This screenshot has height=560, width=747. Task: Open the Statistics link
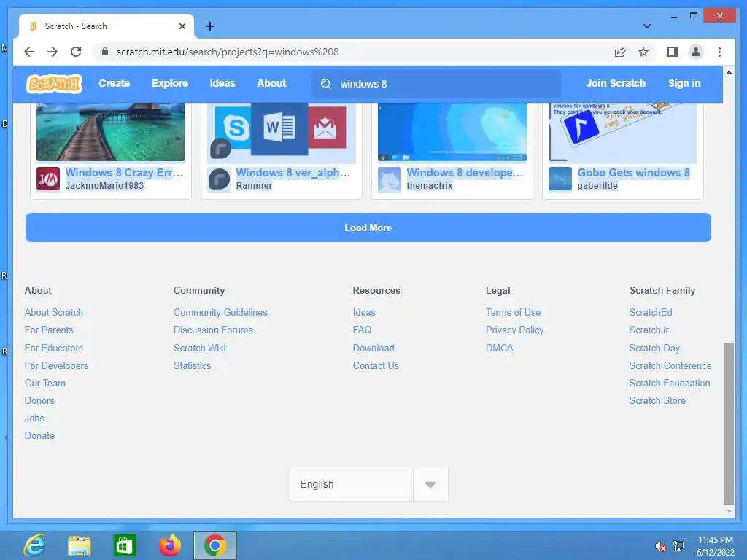pyautogui.click(x=192, y=366)
